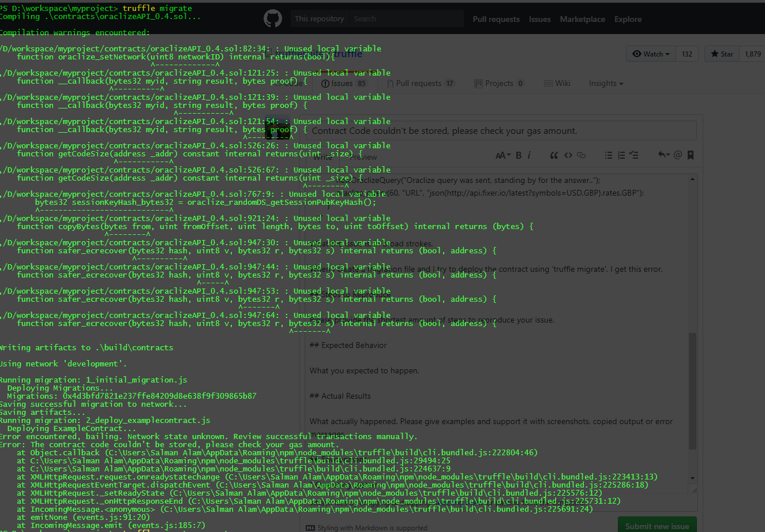This screenshot has width=765, height=532.
Task: Insert a numbered list
Action: click(621, 155)
